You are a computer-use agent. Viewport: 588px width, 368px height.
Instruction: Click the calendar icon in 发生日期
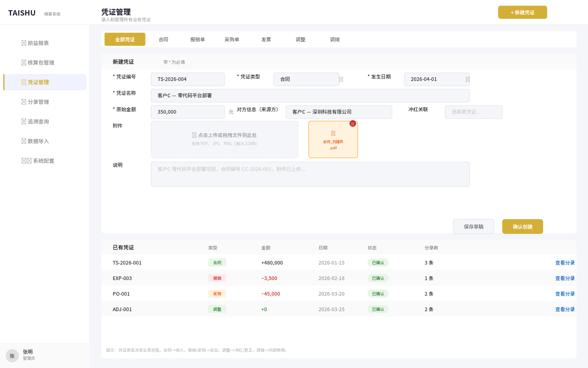pyautogui.click(x=468, y=79)
